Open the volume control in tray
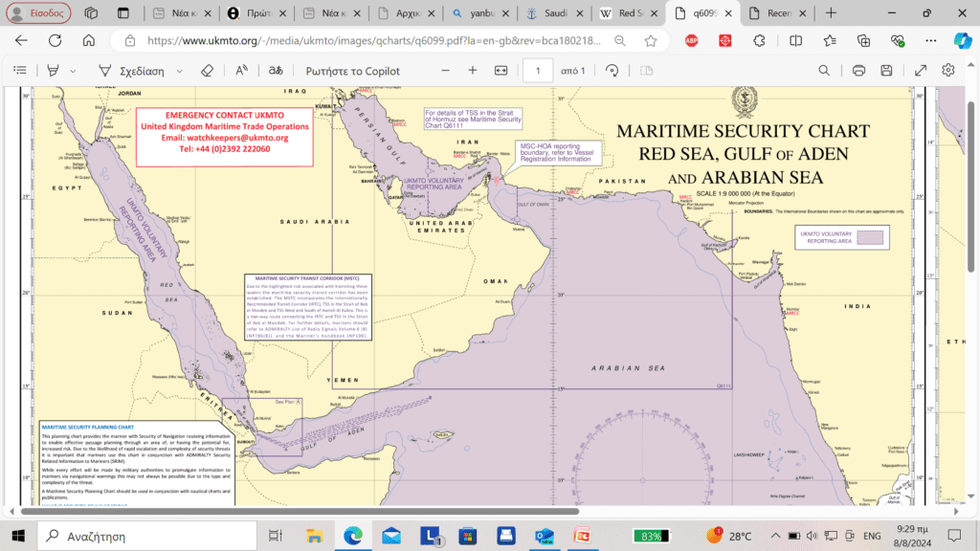Viewport: 980px width, 551px height. (x=812, y=536)
